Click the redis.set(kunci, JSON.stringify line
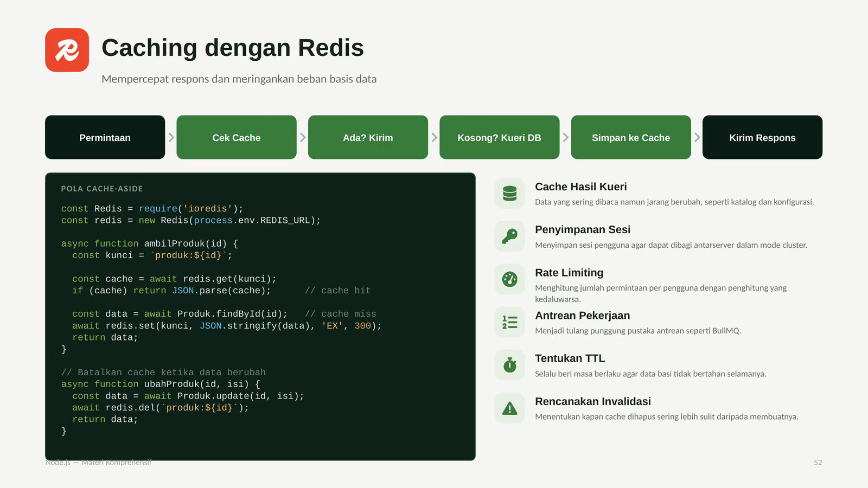Image resolution: width=868 pixels, height=488 pixels. tap(227, 326)
